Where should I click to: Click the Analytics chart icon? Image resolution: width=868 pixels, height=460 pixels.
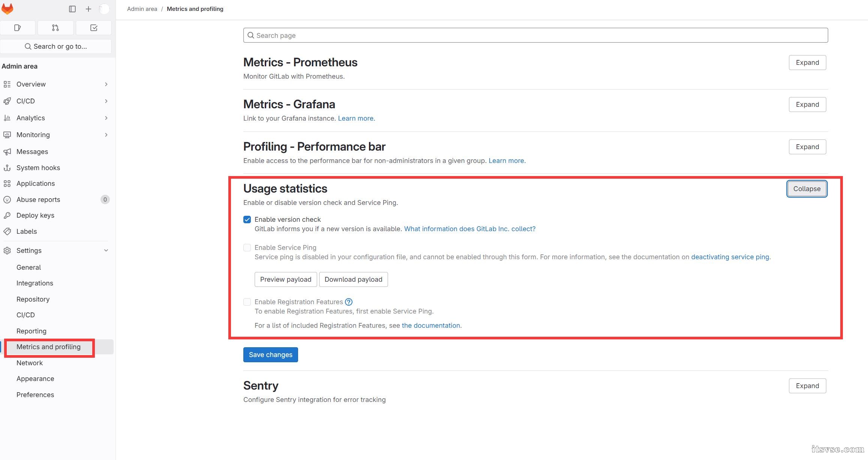click(x=7, y=118)
